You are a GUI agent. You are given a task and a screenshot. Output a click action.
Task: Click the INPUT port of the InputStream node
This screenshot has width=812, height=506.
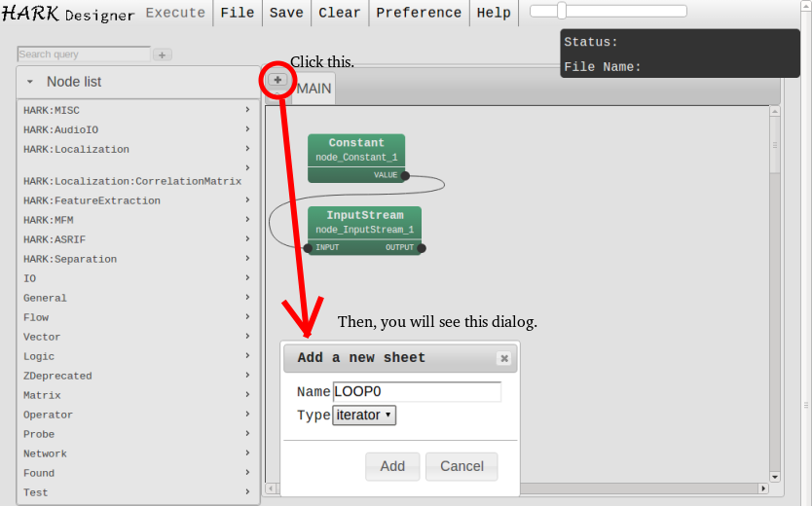coord(308,248)
